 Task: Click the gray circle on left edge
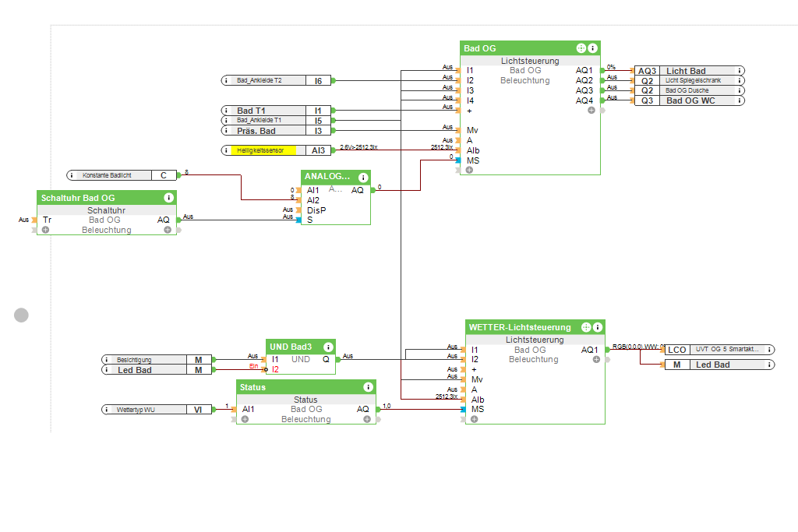click(x=22, y=315)
